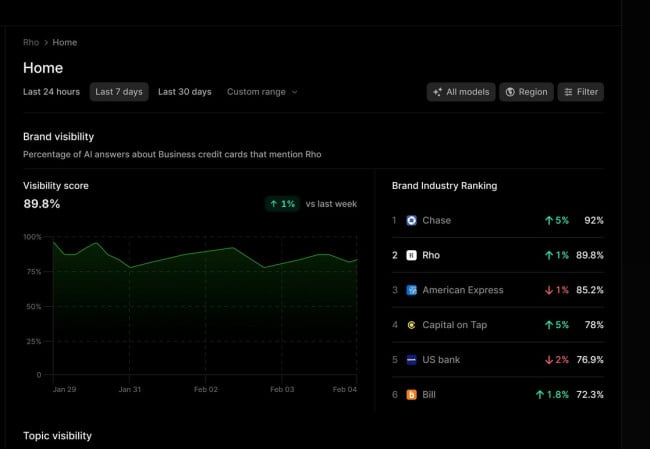
Task: Click the up arrow beside Bill 1.8%
Action: tap(540, 395)
